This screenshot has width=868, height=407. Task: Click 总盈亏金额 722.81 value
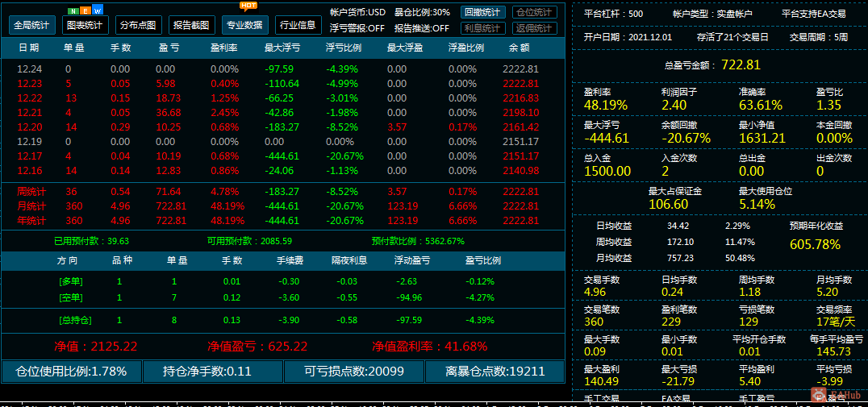[x=741, y=64]
